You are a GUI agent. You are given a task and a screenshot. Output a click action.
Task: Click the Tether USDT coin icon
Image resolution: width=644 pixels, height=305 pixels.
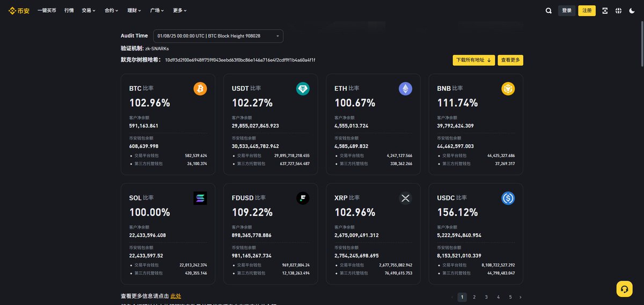click(x=303, y=89)
